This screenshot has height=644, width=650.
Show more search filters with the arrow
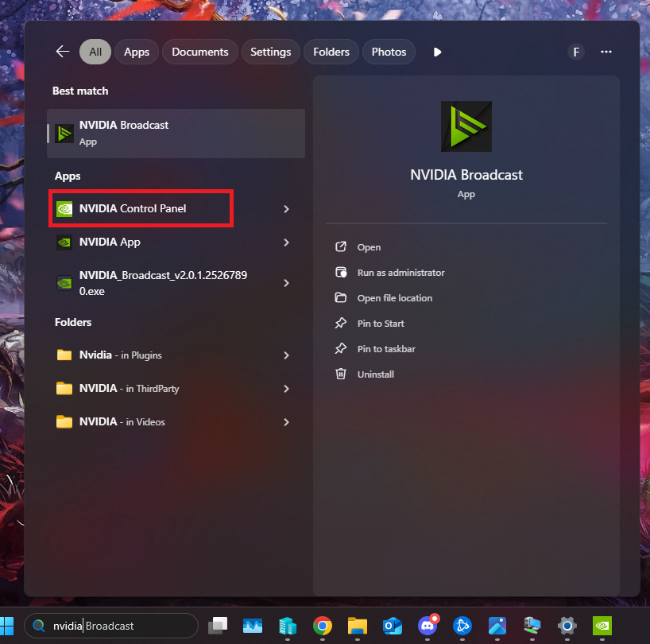[x=437, y=52]
